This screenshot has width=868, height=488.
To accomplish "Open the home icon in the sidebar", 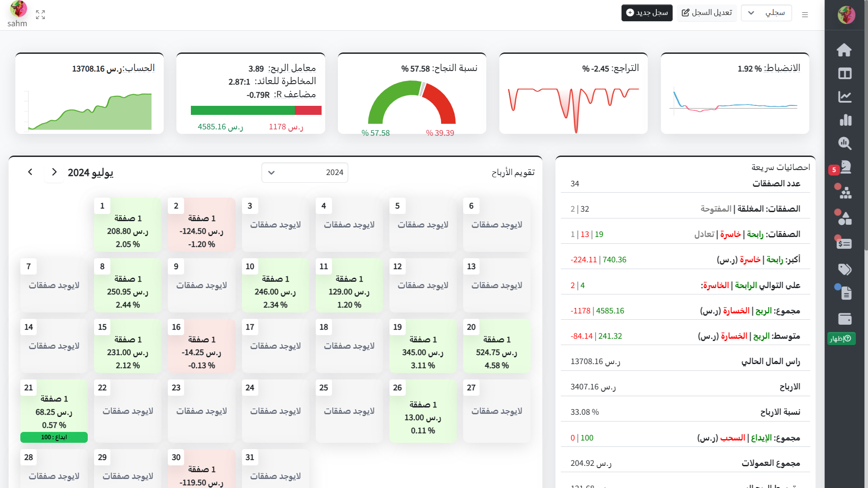I will click(844, 50).
